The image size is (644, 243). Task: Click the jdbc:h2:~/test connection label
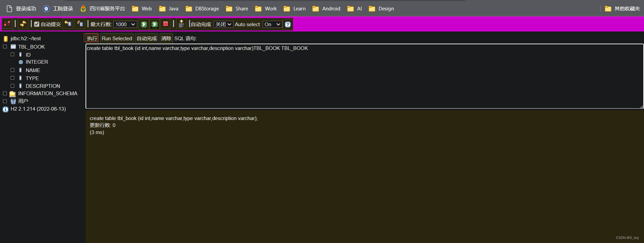[25, 39]
